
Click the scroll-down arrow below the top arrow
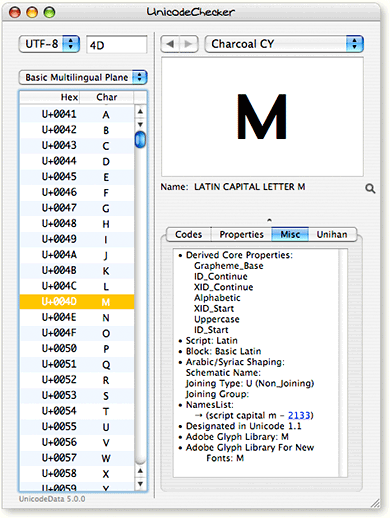point(140,124)
